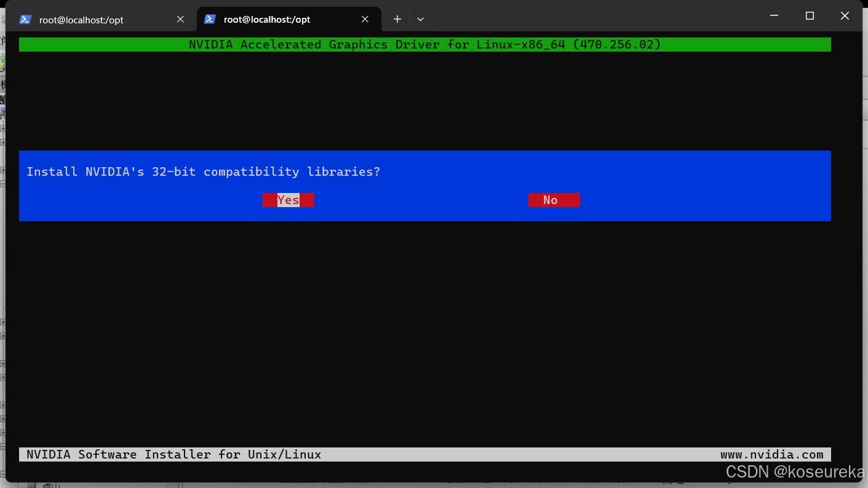Switch to the first root@localhost:/opt tab
The image size is (868, 488).
click(x=102, y=20)
